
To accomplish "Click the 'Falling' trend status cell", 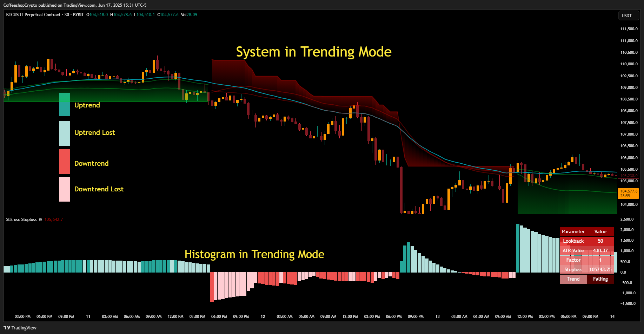I will [x=600, y=279].
